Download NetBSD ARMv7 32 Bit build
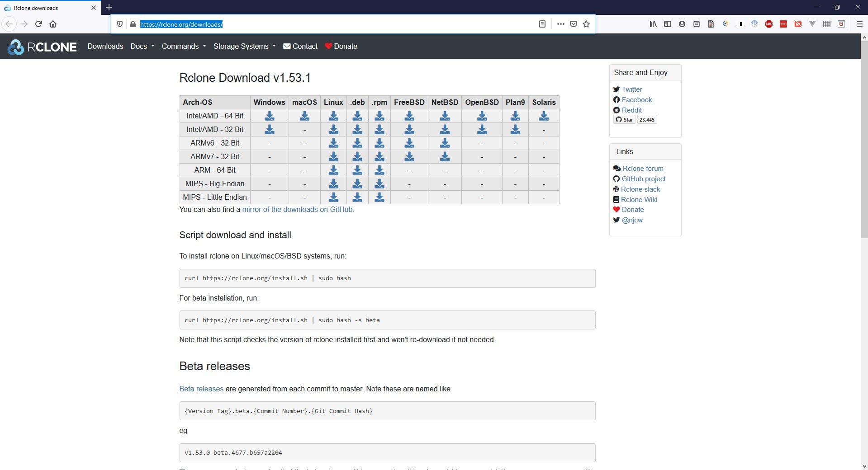 coord(445,156)
